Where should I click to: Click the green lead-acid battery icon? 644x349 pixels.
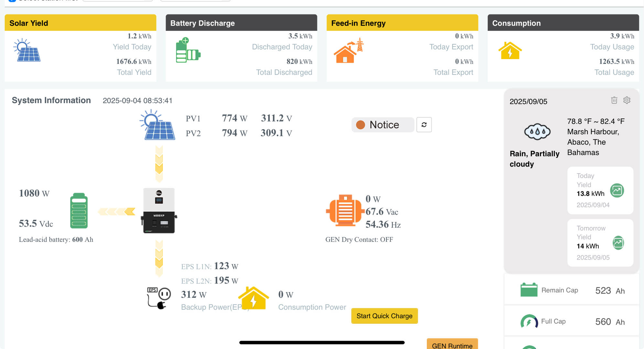pyautogui.click(x=79, y=210)
